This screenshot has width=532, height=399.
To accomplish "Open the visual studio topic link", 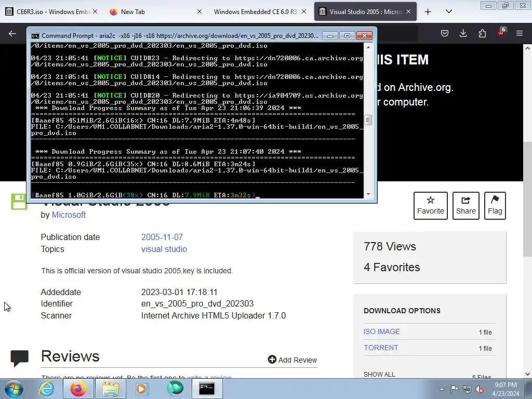I will (x=164, y=249).
